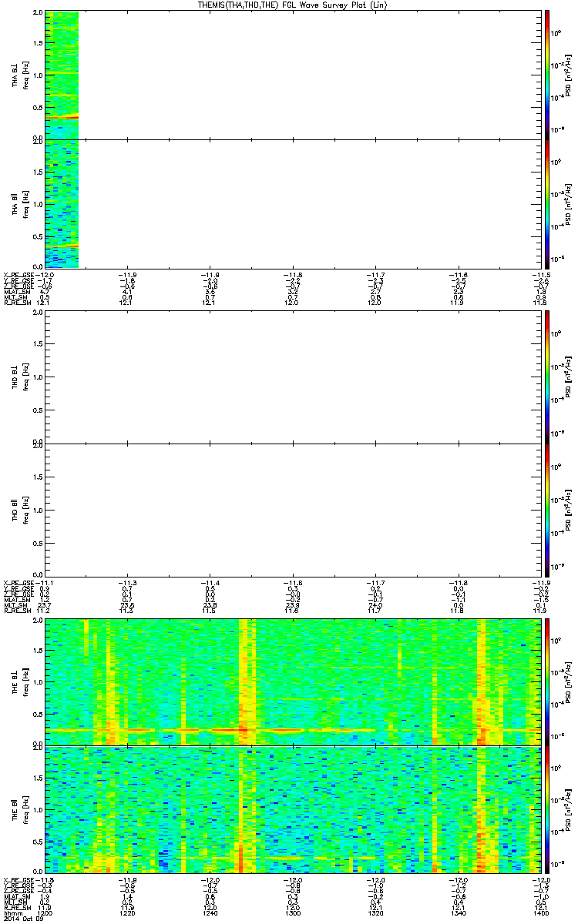Click the color bar beside THA BII panel
Viewport: 578px width, 924px height.
[546, 203]
